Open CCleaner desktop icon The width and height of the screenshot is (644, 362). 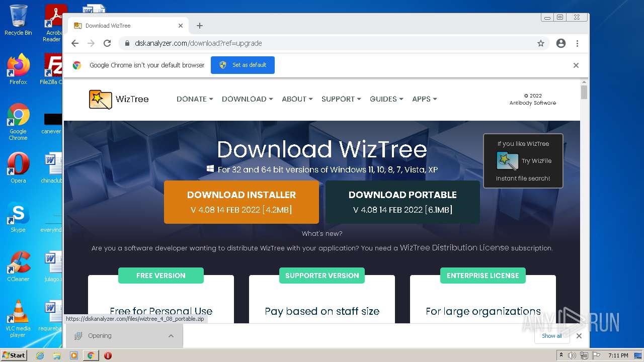18,266
